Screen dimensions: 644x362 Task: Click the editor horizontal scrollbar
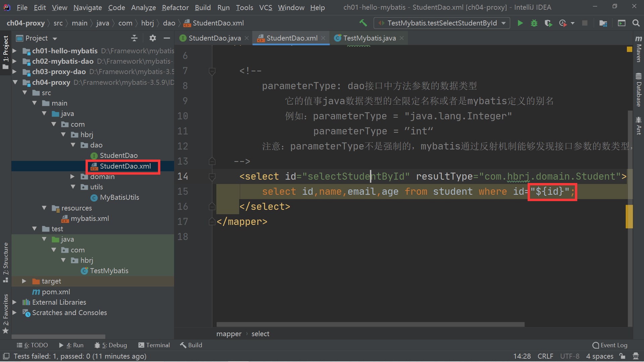point(370,324)
